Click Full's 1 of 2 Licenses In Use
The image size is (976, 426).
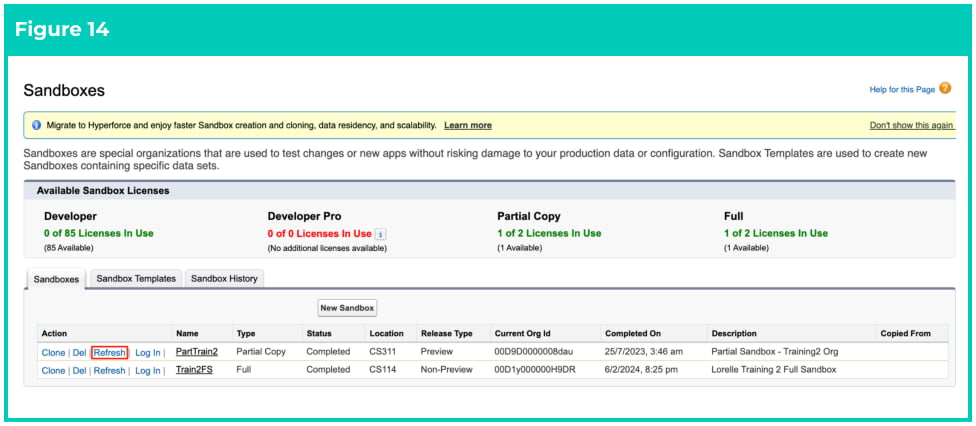point(776,234)
